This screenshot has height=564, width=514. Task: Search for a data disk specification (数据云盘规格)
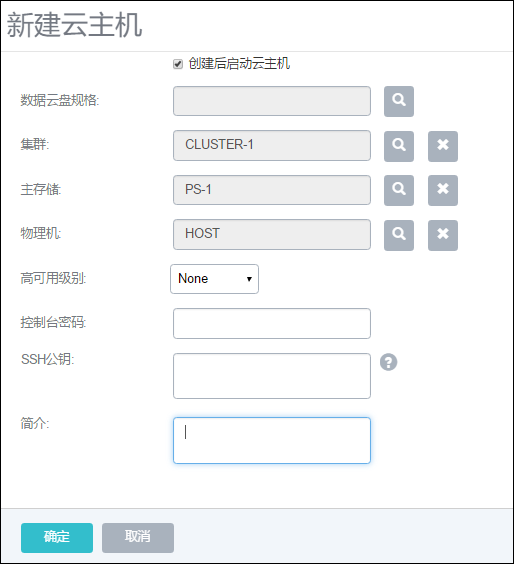pos(399,101)
